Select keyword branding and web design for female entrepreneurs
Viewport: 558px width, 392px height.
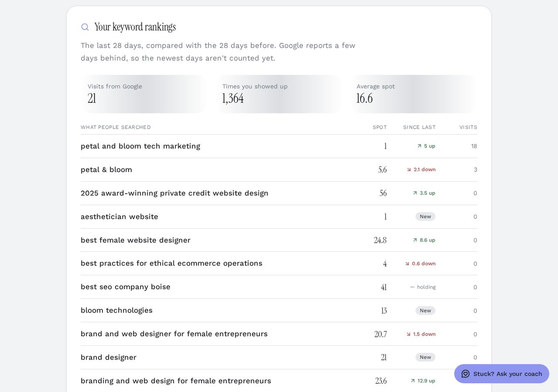[176, 381]
